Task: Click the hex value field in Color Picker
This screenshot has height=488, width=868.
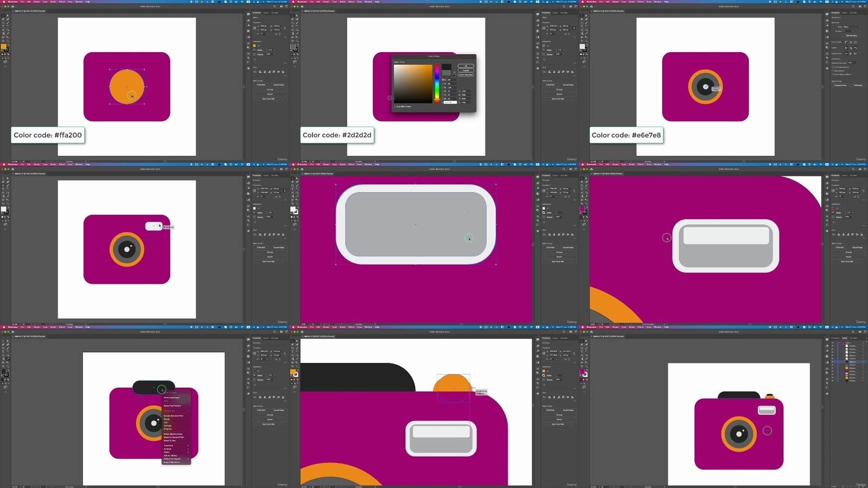Action: click(x=450, y=103)
